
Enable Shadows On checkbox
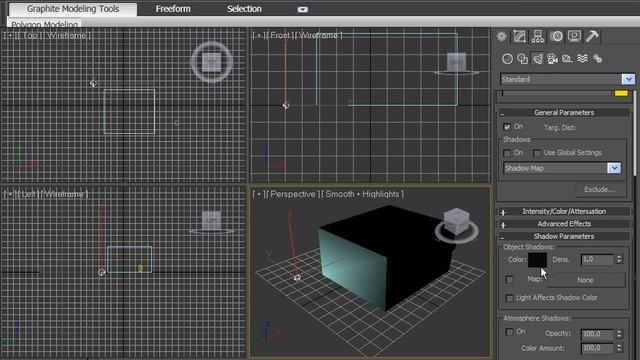click(507, 153)
